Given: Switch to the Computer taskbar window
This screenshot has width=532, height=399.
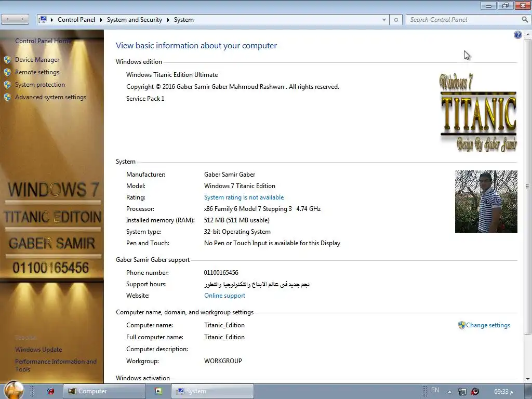Looking at the screenshot, I should point(104,391).
